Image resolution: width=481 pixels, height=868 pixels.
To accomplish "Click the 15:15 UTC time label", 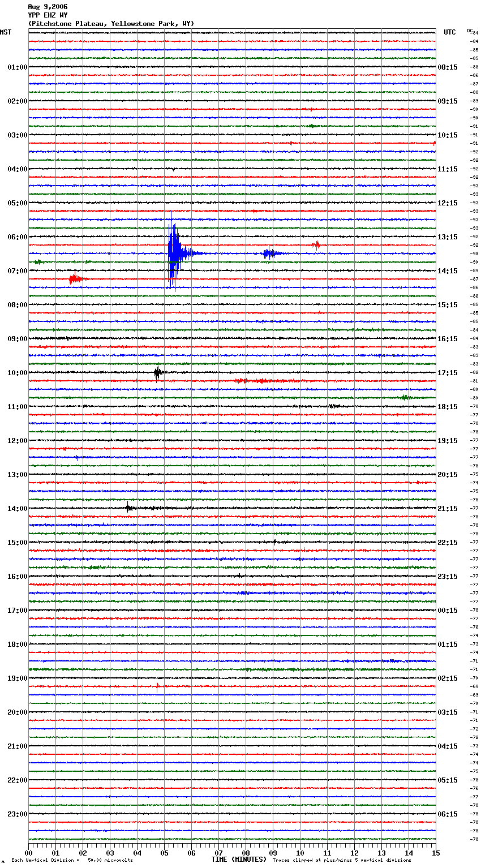I will pyautogui.click(x=448, y=305).
